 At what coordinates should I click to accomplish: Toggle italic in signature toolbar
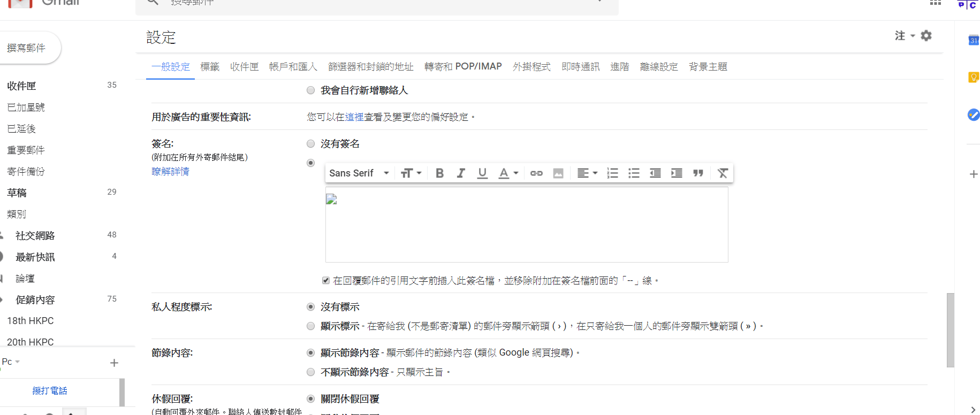(x=461, y=173)
